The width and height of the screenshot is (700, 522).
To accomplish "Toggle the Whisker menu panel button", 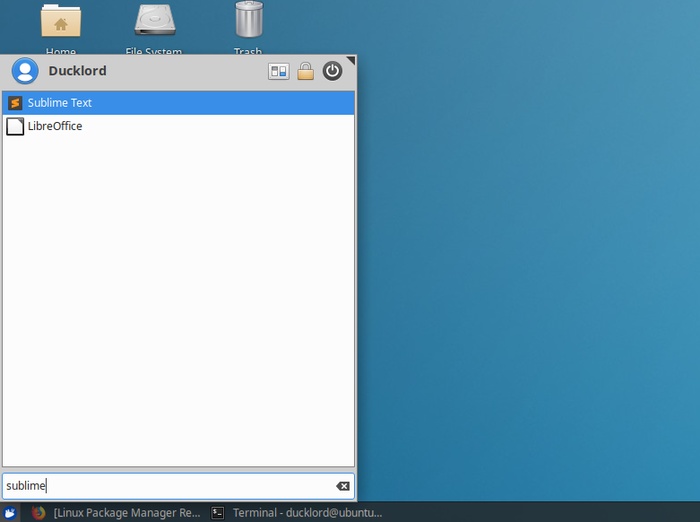I will pyautogui.click(x=10, y=513).
